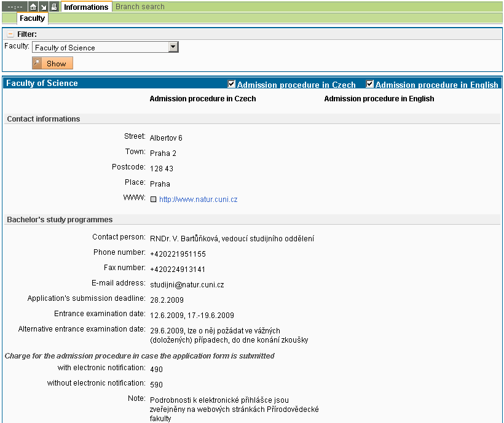This screenshot has width=504, height=423.
Task: Click Admission procedure in Czech column heading
Action: pos(203,99)
